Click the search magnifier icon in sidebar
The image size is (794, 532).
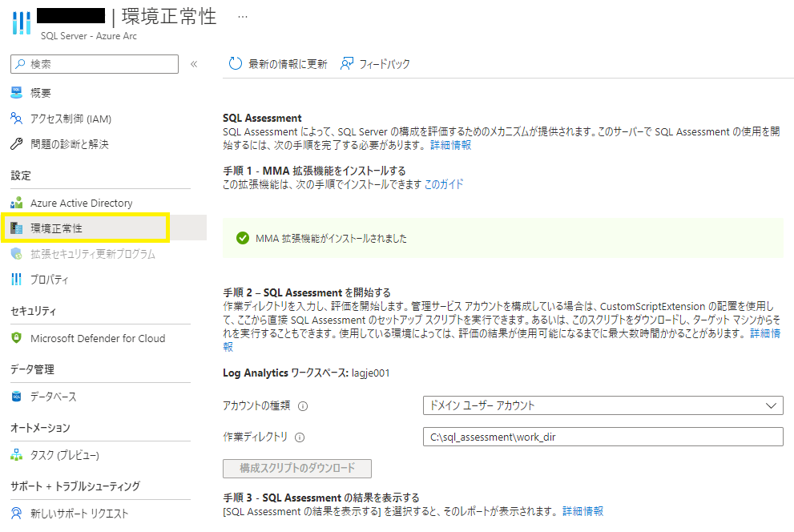point(20,64)
